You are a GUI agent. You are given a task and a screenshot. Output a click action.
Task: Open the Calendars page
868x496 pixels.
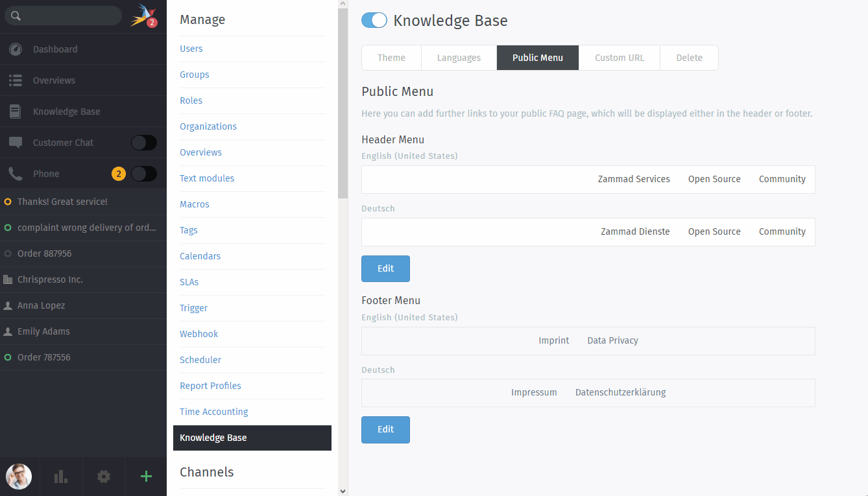tap(200, 256)
